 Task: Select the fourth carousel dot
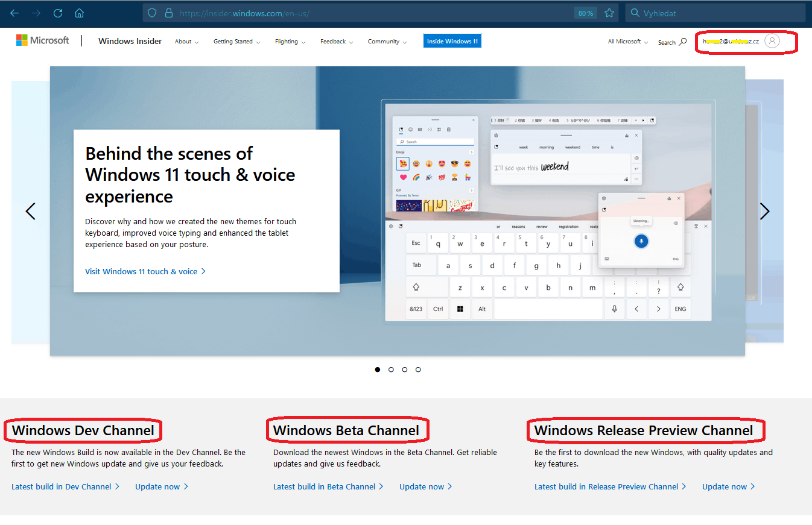pyautogui.click(x=418, y=369)
